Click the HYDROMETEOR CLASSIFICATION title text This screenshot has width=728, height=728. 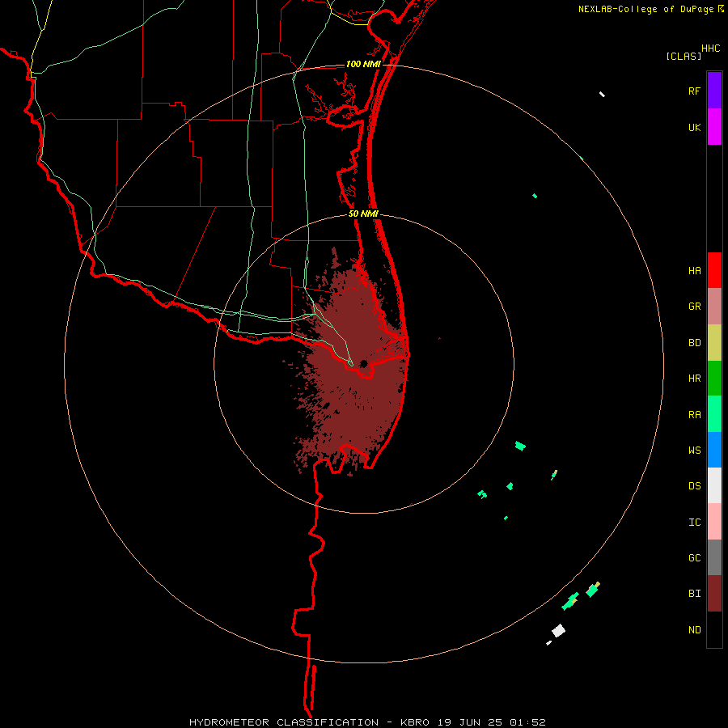(284, 722)
